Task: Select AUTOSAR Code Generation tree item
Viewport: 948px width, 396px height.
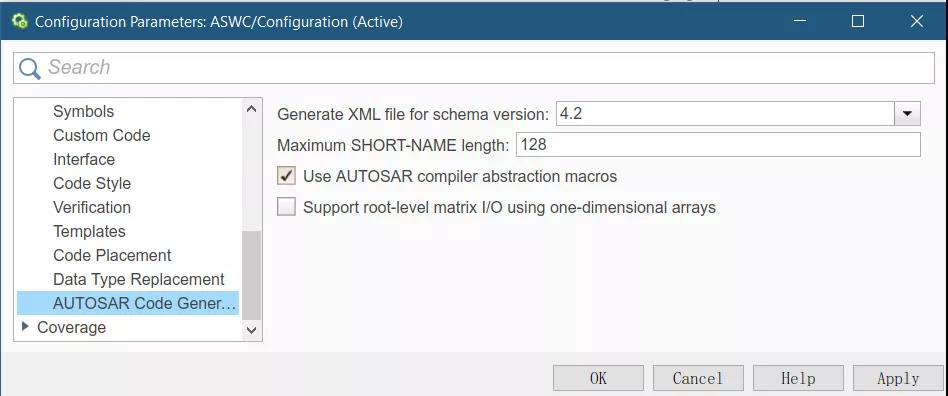Action: pyautogui.click(x=128, y=303)
